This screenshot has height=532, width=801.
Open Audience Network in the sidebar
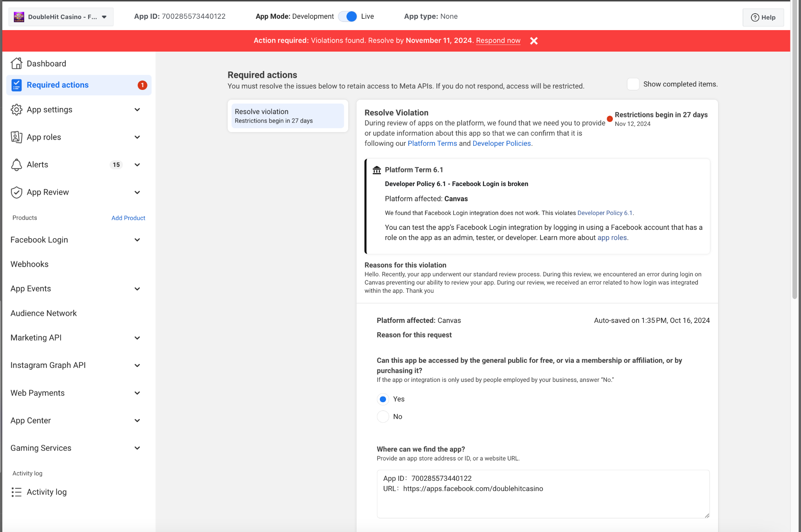[44, 313]
